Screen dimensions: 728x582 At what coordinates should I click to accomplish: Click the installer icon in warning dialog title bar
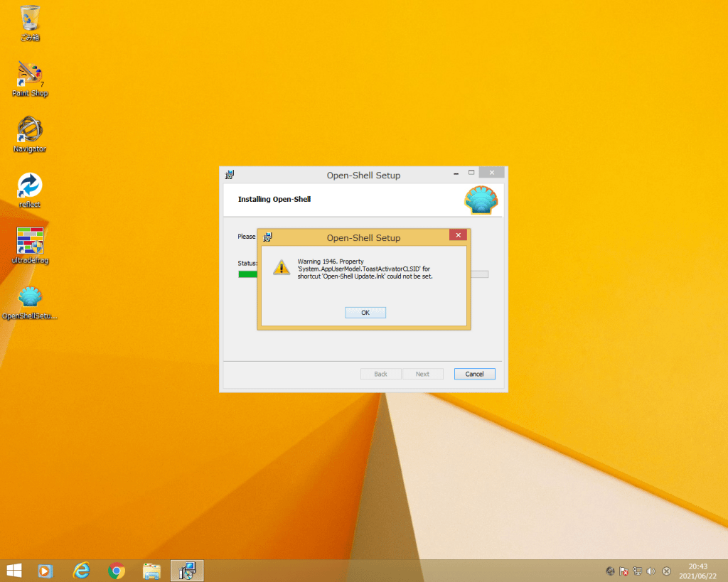[267, 237]
